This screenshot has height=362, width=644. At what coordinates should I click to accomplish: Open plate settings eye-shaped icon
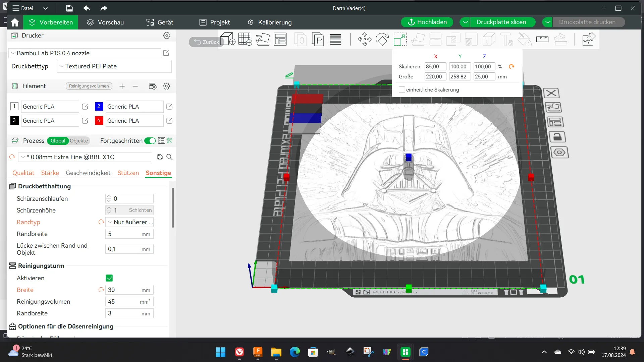559,153
